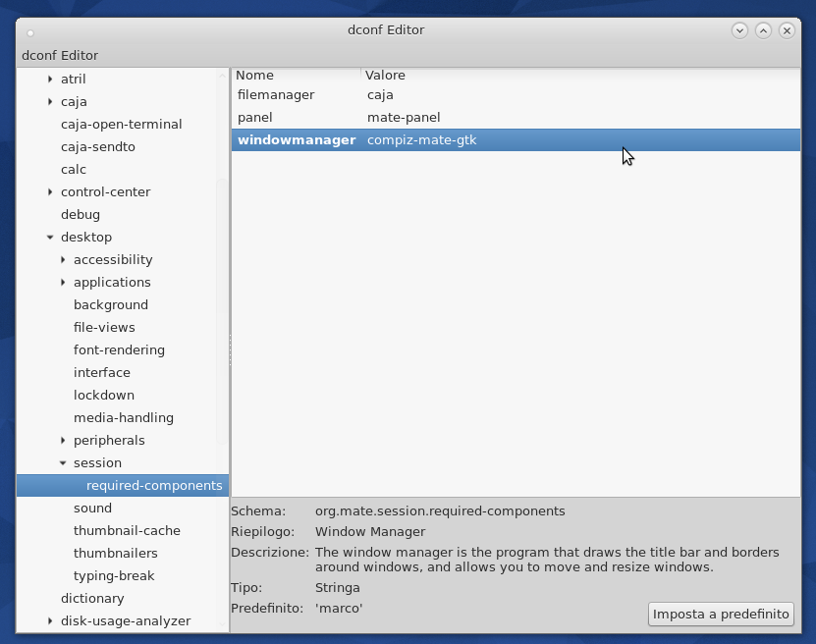The image size is (816, 644).
Task: Minimize the dconf Editor window
Action: pyautogui.click(x=739, y=30)
